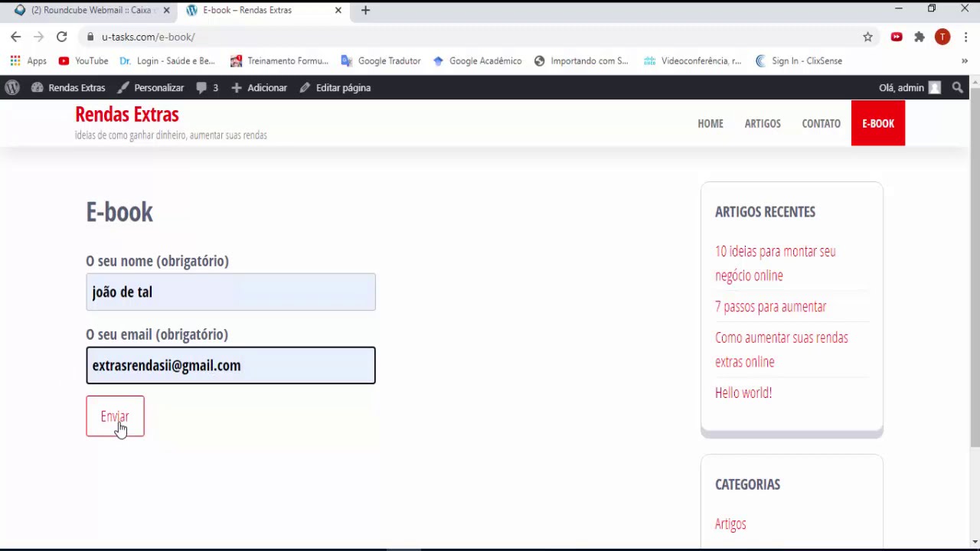Click Editar página in admin bar
This screenshot has width=980, height=551.
pyautogui.click(x=335, y=88)
